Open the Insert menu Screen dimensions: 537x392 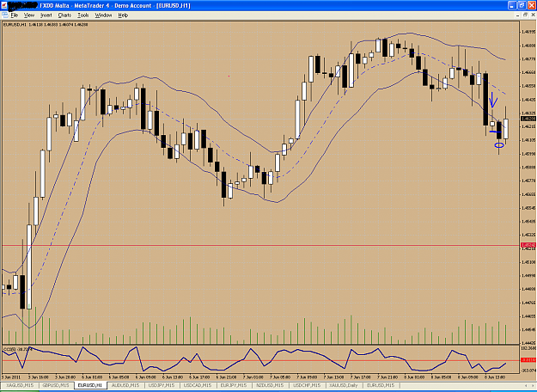pyautogui.click(x=46, y=15)
